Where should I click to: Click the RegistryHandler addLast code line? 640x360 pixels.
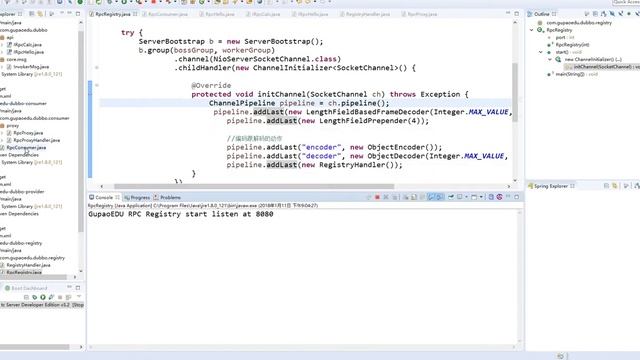pyautogui.click(x=314, y=164)
